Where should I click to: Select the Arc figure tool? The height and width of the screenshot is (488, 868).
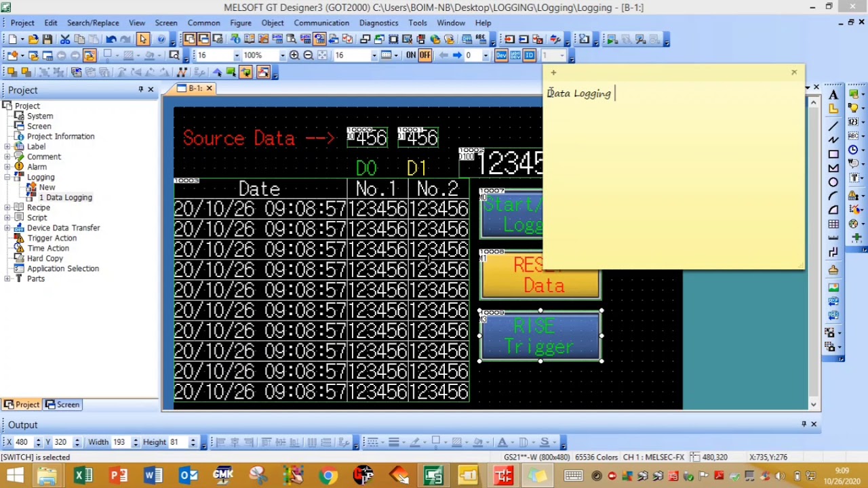[x=833, y=197]
